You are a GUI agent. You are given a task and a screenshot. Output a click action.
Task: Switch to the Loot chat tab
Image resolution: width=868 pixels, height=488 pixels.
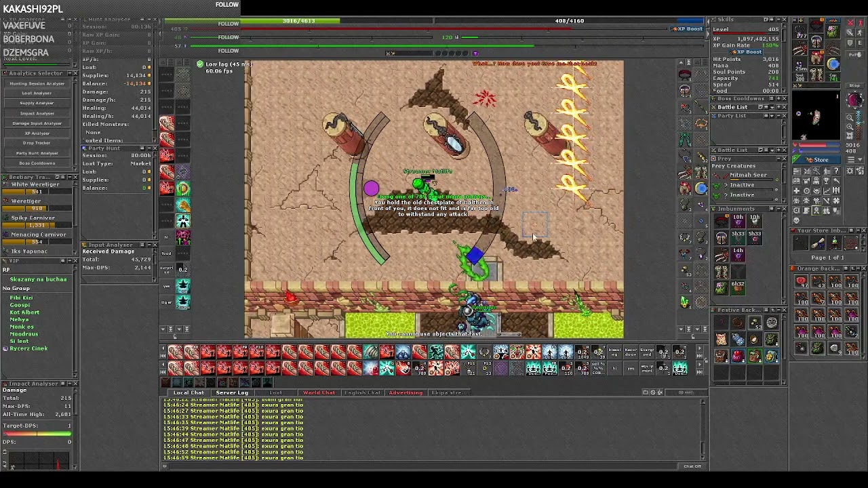point(275,392)
